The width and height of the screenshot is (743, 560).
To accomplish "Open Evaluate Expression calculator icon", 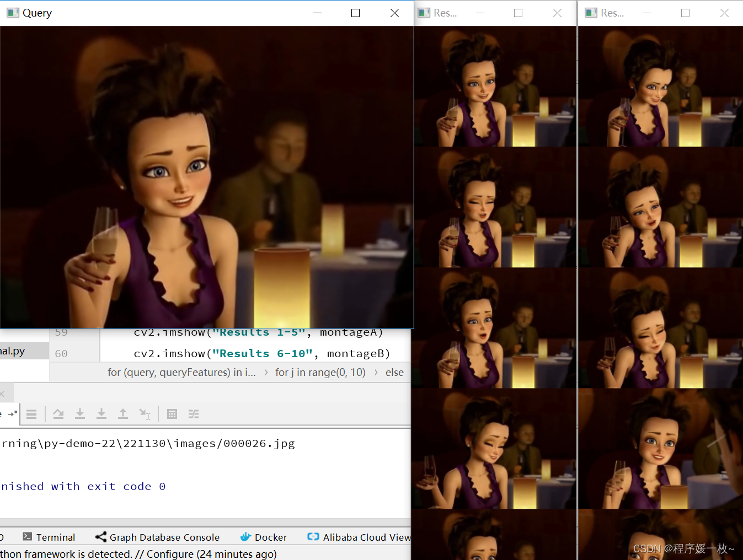I will pyautogui.click(x=172, y=414).
